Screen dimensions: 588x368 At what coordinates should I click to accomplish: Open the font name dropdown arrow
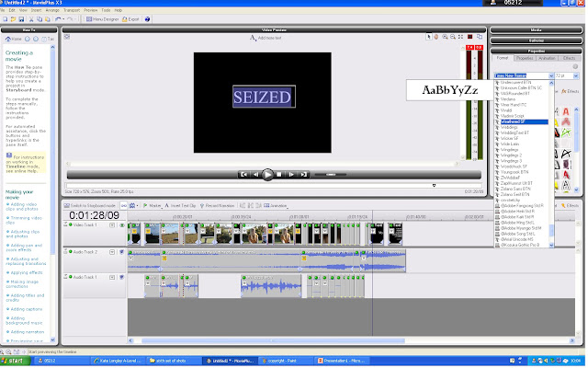pyautogui.click(x=551, y=75)
